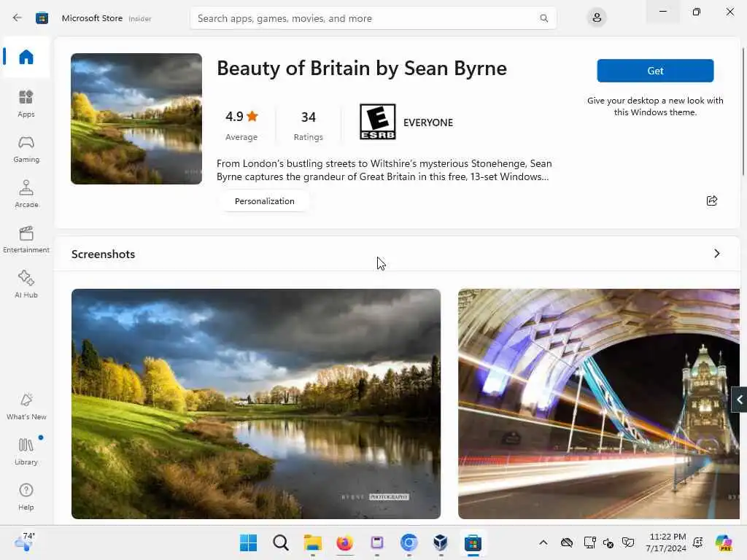Open the Arcade section

tap(26, 194)
